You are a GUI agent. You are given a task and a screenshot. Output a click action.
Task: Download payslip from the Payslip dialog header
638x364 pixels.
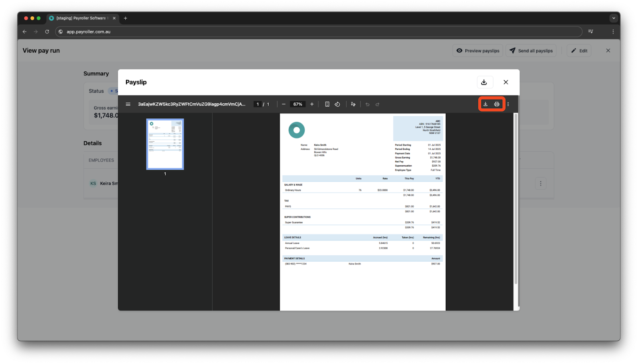[484, 82]
